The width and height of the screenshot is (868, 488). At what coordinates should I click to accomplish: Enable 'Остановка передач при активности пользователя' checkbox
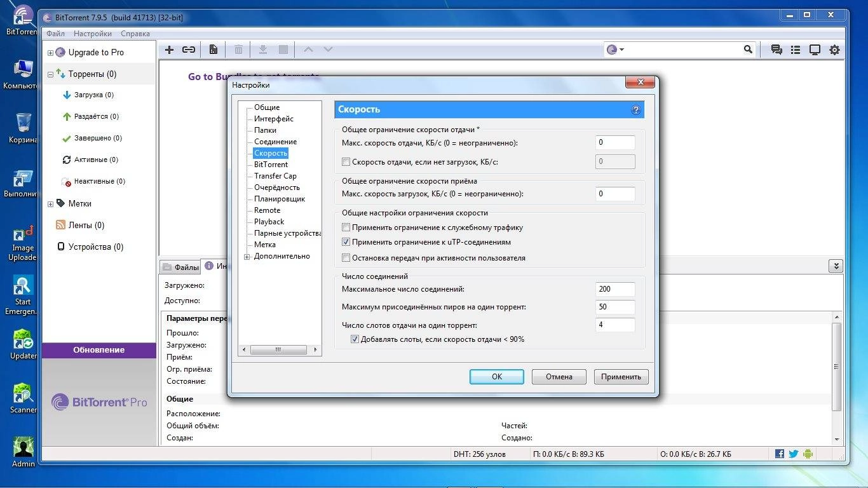(346, 258)
